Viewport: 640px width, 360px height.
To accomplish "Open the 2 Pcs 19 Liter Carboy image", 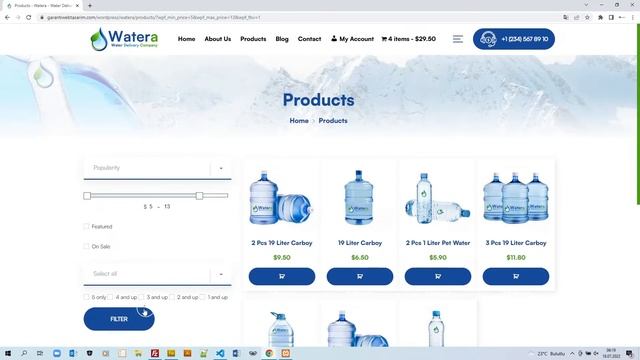I will 281,198.
